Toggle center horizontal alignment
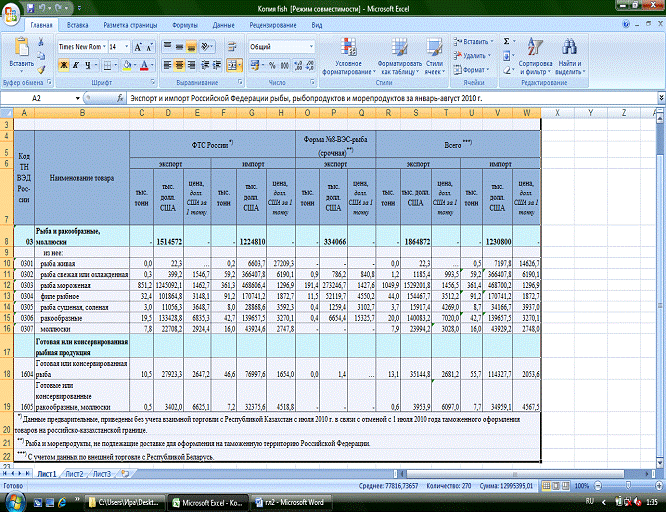The height and width of the screenshot is (512, 666). [181, 64]
